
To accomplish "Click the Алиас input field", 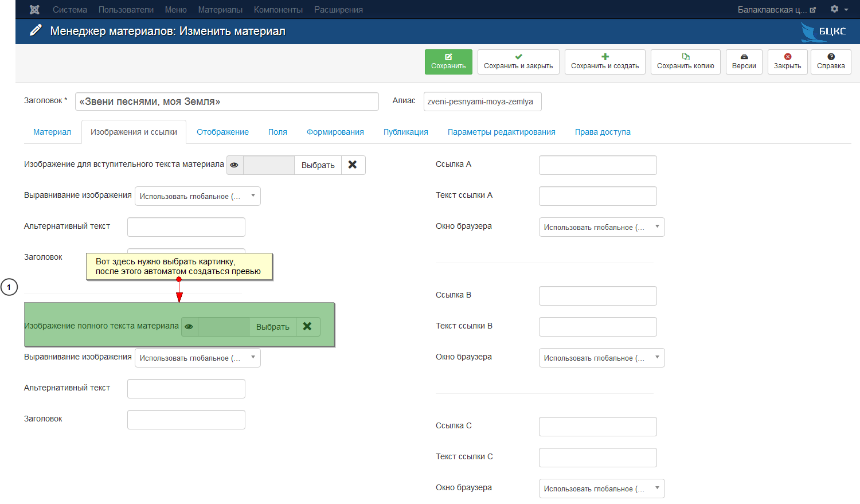I will tap(483, 101).
